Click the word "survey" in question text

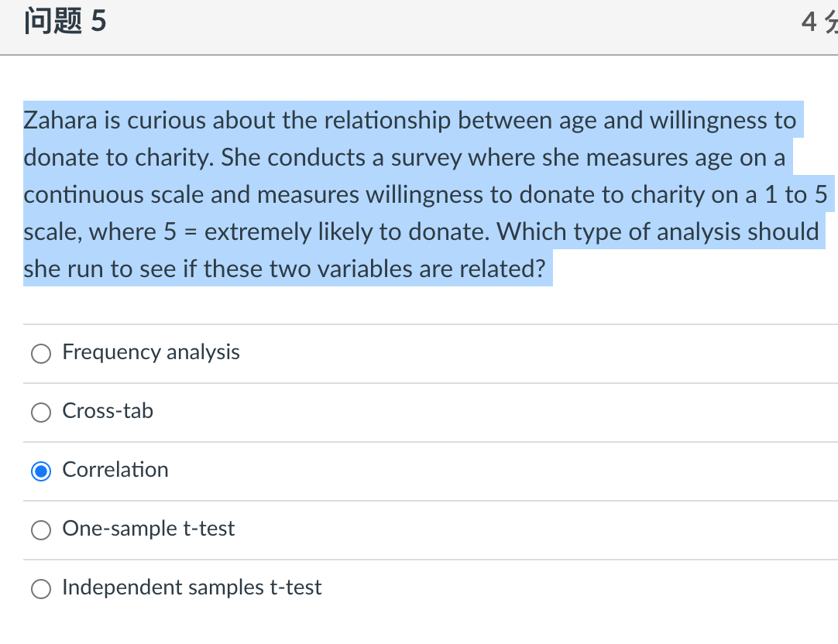point(425,158)
